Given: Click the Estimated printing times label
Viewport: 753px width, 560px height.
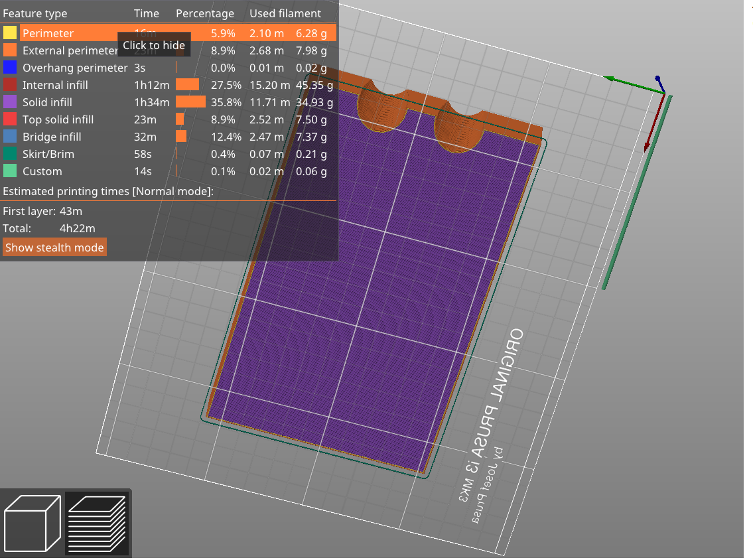Looking at the screenshot, I should point(108,191).
